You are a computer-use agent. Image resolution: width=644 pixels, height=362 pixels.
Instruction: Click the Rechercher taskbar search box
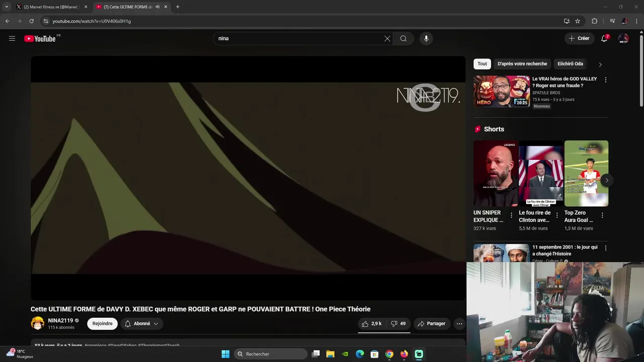point(271,354)
